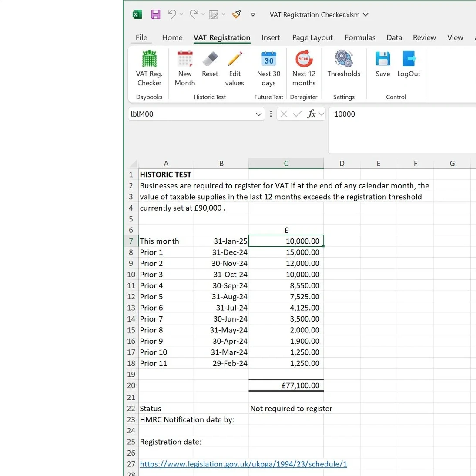This screenshot has width=476, height=476.
Task: Open the File menu
Action: pos(141,37)
